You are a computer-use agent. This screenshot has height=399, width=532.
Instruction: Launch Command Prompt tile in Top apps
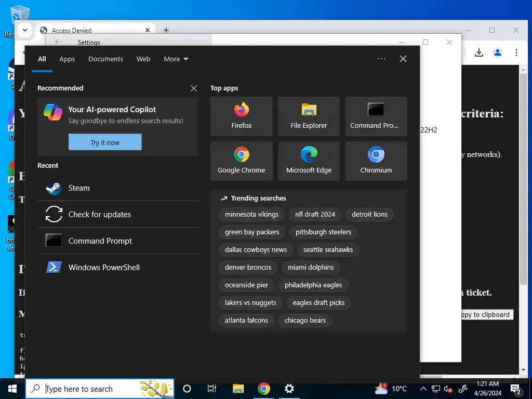(x=376, y=116)
